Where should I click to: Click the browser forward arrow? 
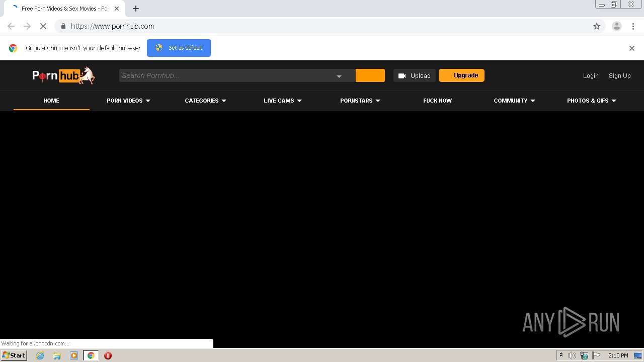(27, 26)
